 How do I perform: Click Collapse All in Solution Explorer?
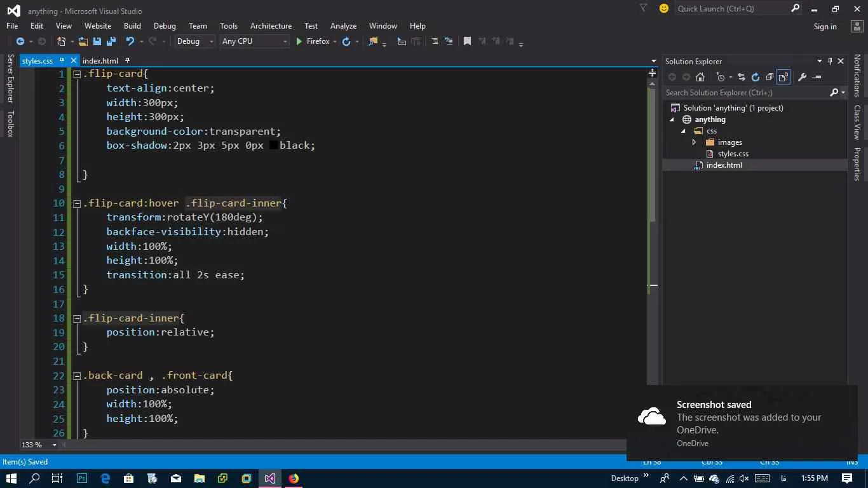pos(770,77)
